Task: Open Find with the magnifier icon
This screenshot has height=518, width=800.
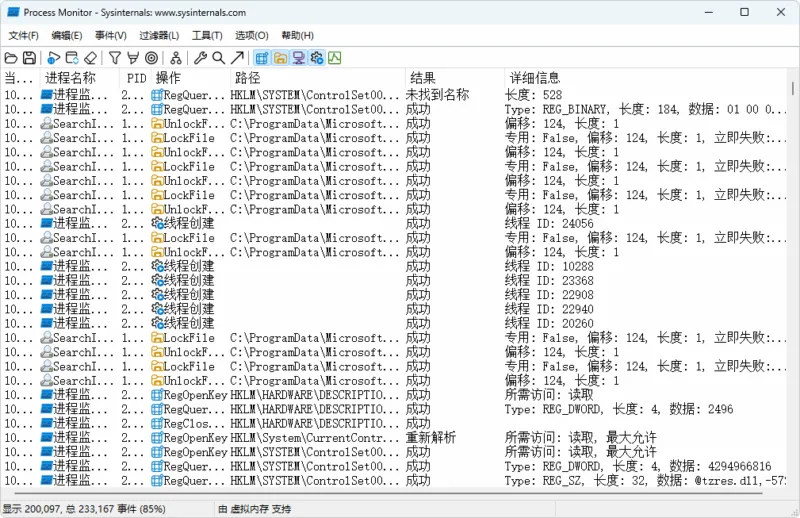Action: [x=218, y=58]
